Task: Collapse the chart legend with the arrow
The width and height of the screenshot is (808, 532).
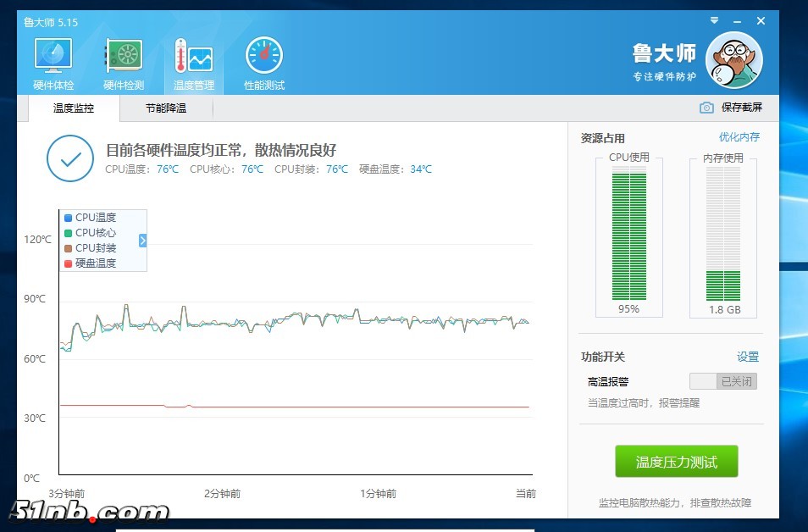Action: pyautogui.click(x=142, y=241)
